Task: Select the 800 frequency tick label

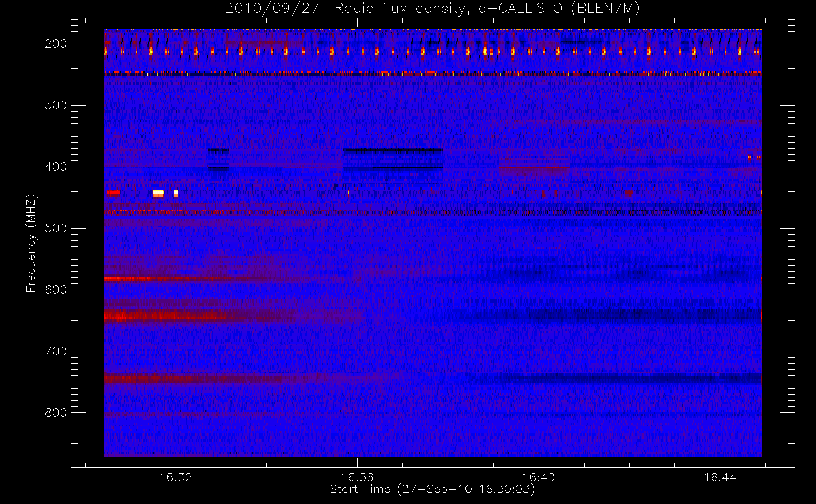Action: (x=55, y=413)
